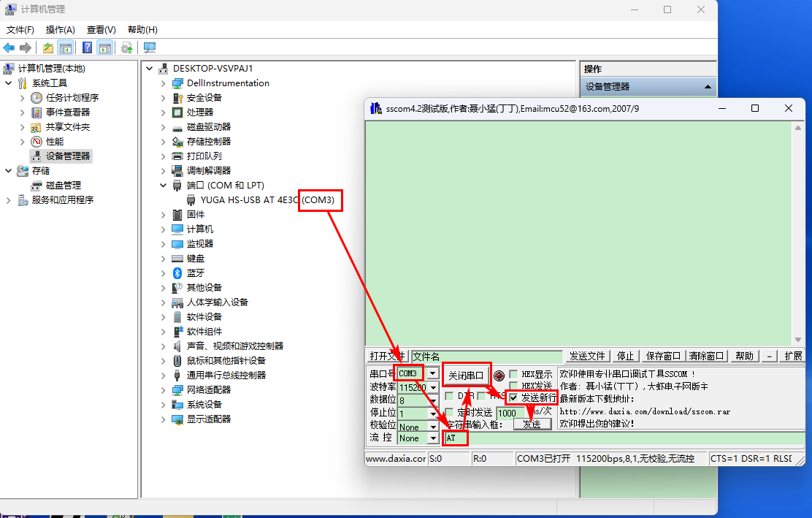
Task: Click the Back arrow toolbar icon
Action: pos(9,48)
